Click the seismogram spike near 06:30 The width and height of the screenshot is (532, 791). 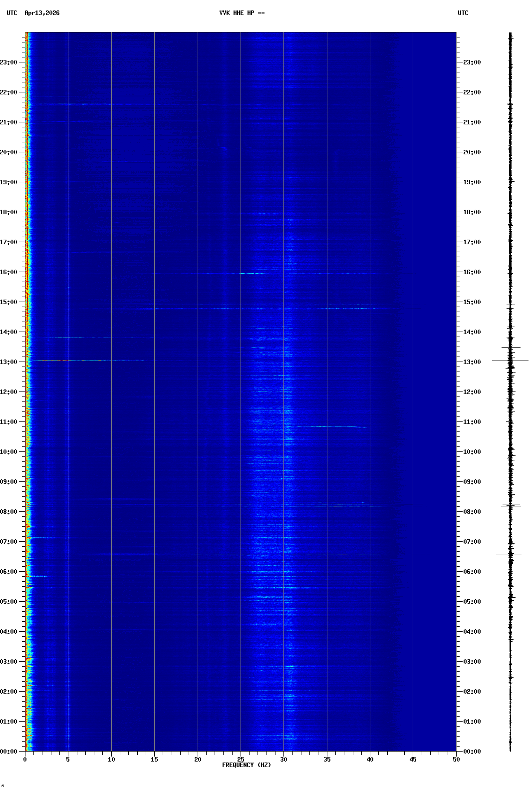509,554
